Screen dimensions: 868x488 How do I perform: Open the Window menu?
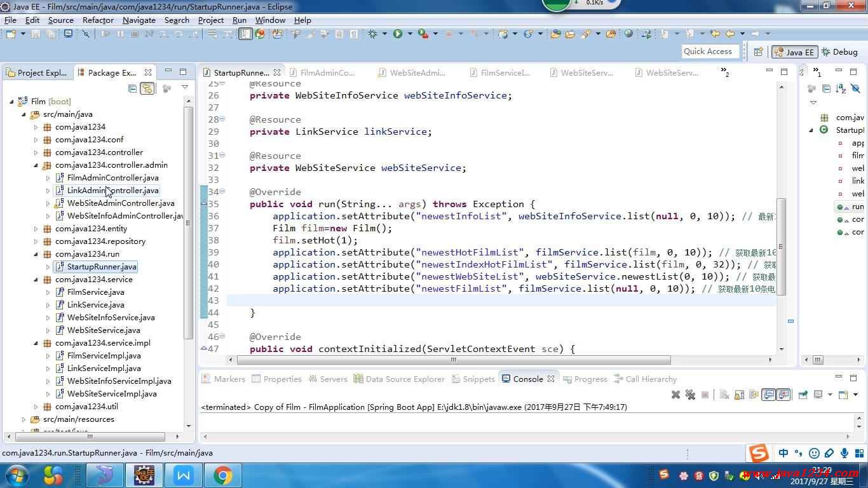coord(270,20)
